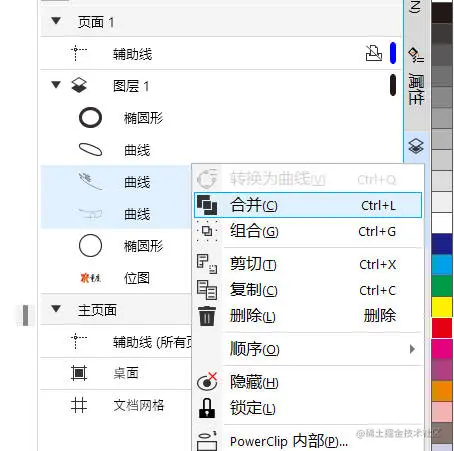The height and width of the screenshot is (451, 454).
Task: Click the trash can delete icon
Action: click(207, 316)
